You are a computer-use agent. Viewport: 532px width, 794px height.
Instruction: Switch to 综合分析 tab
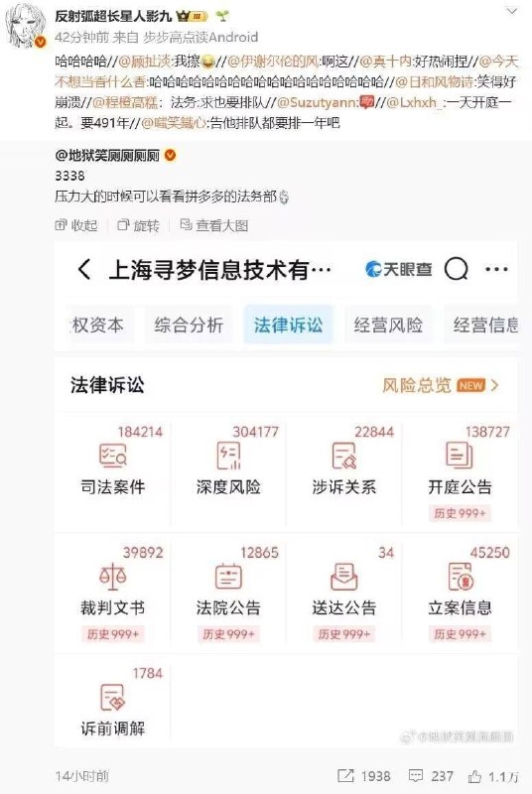coord(189,326)
